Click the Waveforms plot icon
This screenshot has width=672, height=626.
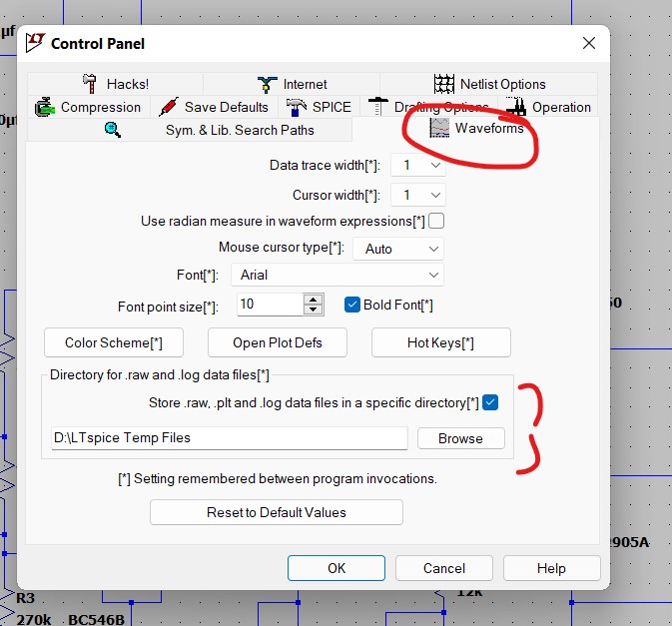[439, 128]
